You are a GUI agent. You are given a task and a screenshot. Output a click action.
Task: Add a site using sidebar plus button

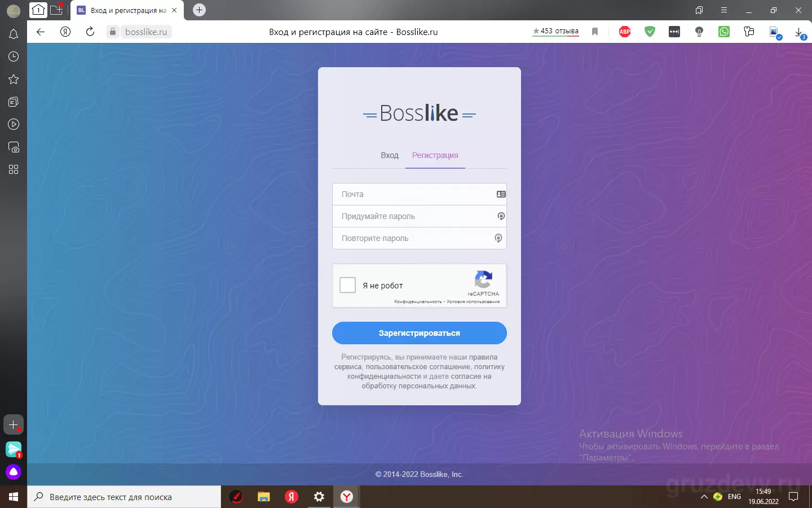pyautogui.click(x=14, y=424)
